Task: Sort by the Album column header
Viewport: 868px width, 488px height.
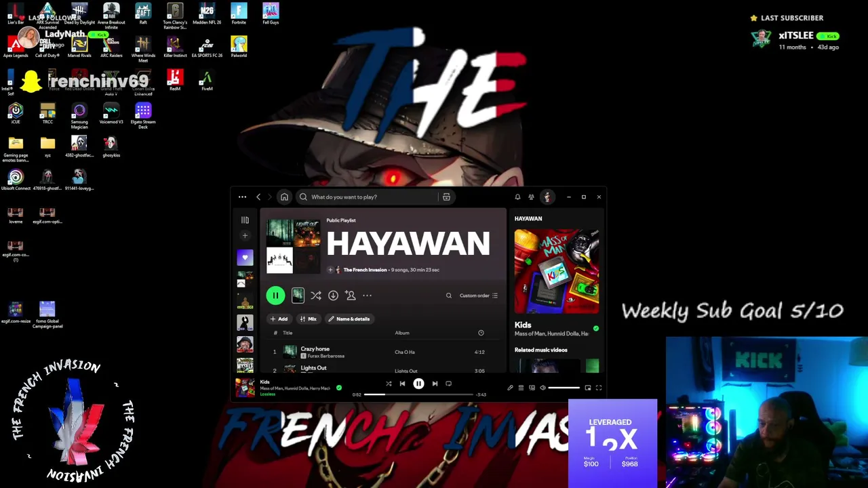Action: [x=402, y=333]
